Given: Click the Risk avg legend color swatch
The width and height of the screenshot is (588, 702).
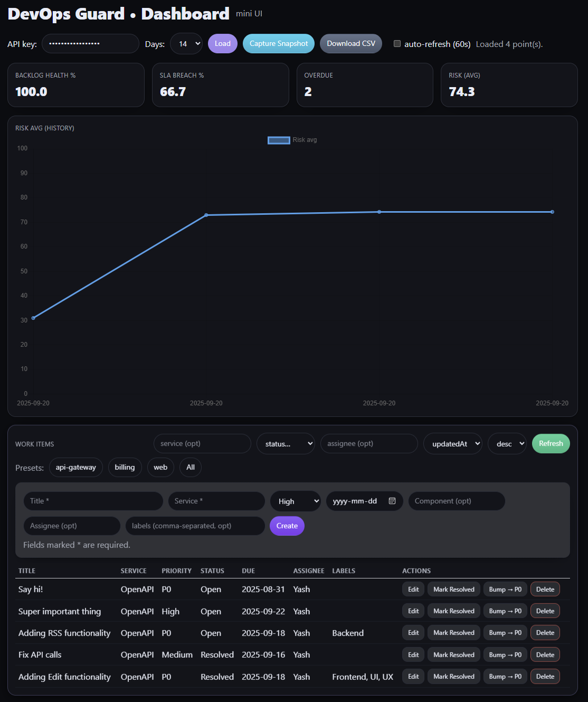Looking at the screenshot, I should [x=279, y=140].
